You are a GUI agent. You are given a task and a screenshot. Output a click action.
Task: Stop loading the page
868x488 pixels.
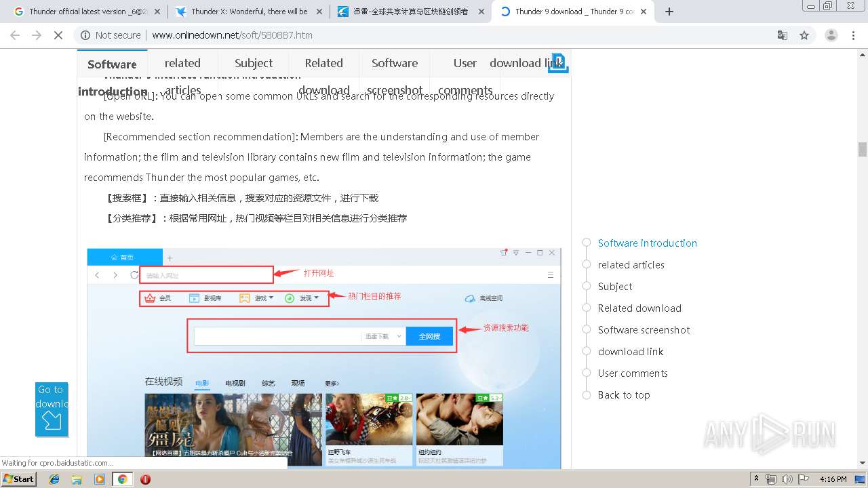coord(58,35)
